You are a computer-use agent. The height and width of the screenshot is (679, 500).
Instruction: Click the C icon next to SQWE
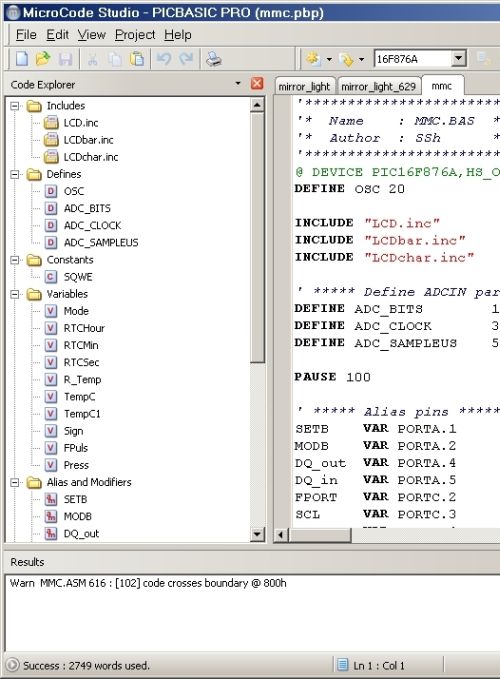click(51, 277)
